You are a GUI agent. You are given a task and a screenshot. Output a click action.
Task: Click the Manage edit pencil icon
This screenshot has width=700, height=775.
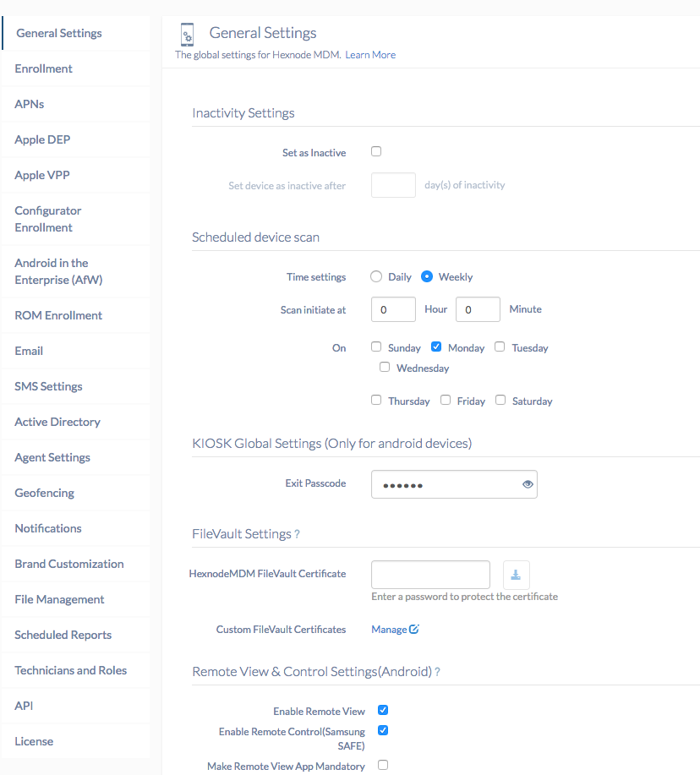coord(414,629)
